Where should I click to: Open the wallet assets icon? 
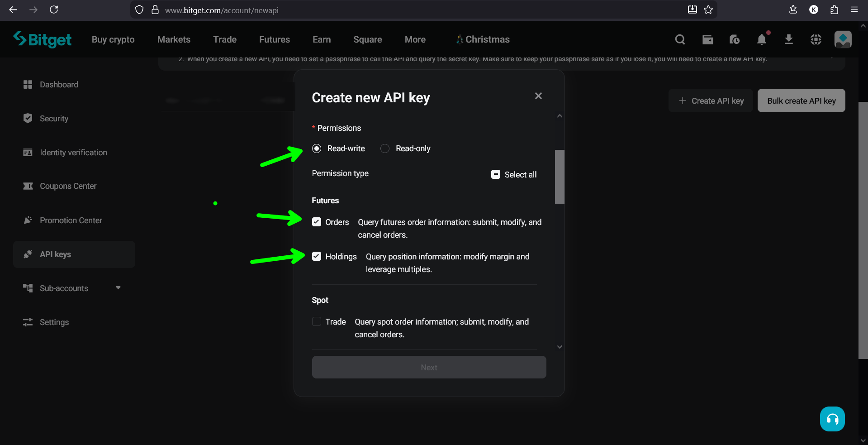pyautogui.click(x=707, y=39)
